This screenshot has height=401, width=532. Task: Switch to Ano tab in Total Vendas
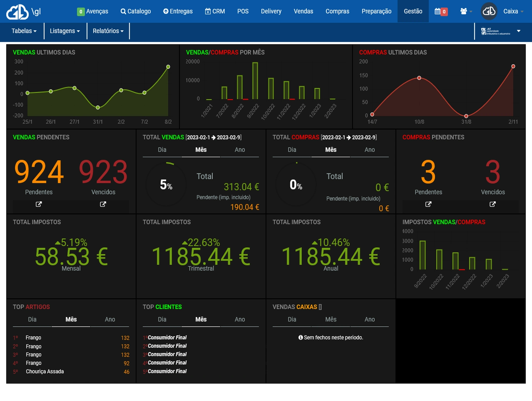(x=240, y=150)
